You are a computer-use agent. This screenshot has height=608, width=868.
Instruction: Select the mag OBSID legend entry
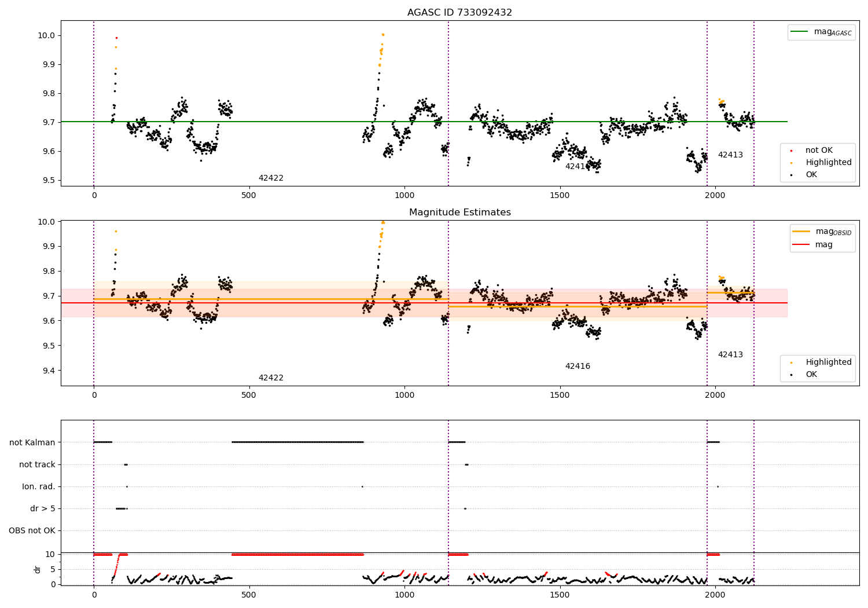[x=822, y=232]
